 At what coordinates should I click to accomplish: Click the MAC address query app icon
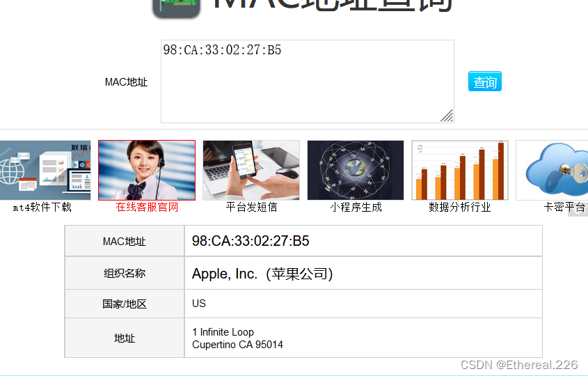tap(176, 8)
